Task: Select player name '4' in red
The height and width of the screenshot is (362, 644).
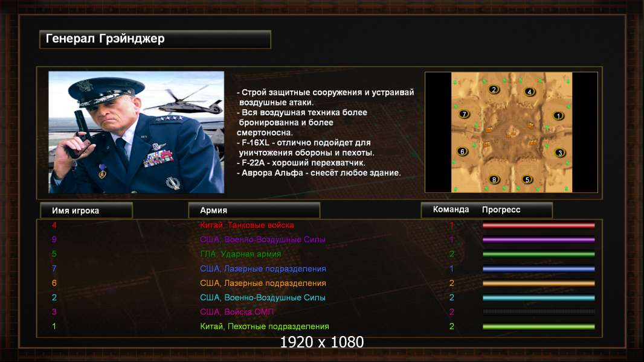Action: point(54,225)
